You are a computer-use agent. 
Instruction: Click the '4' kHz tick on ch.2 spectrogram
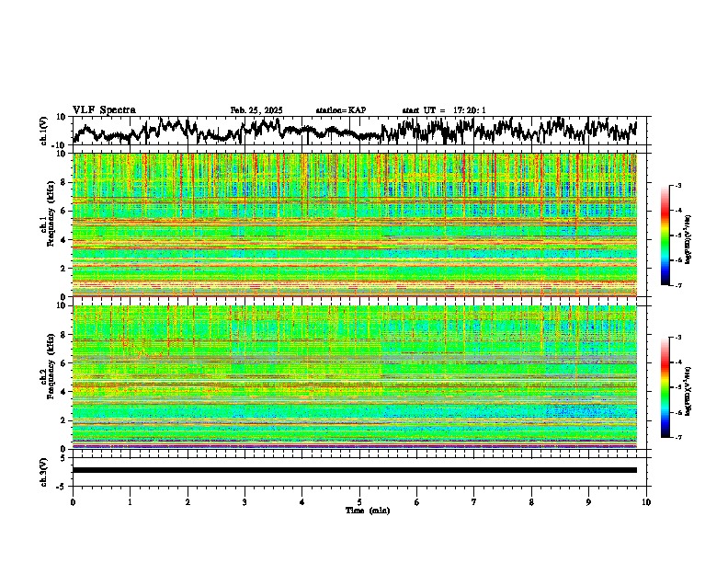64,392
